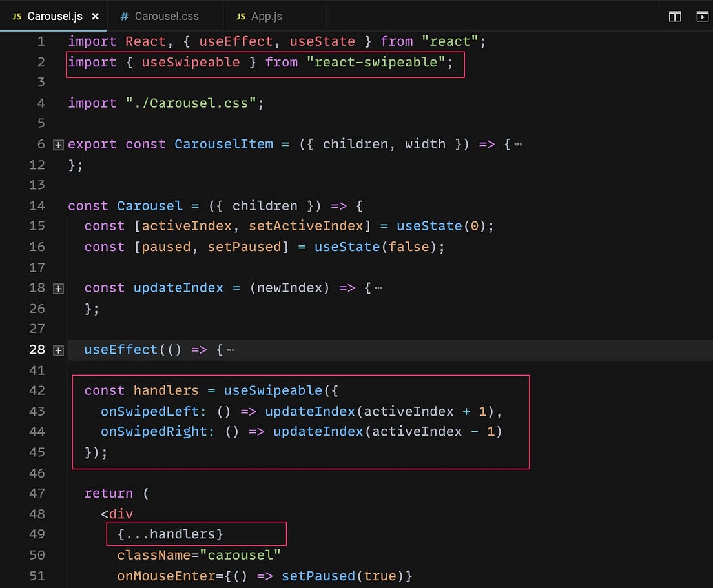713x588 pixels.
Task: Click the JS icon on the Carousel.js tab
Action: [x=17, y=16]
